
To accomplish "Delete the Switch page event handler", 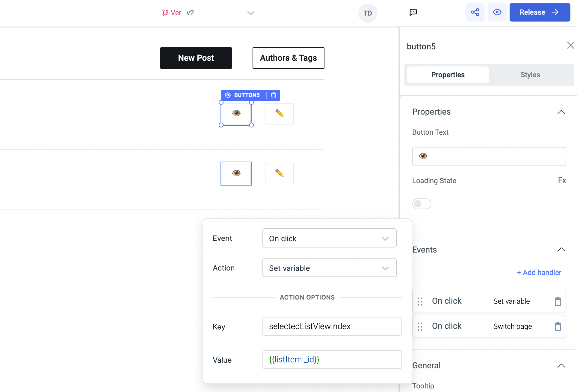I will tap(557, 326).
